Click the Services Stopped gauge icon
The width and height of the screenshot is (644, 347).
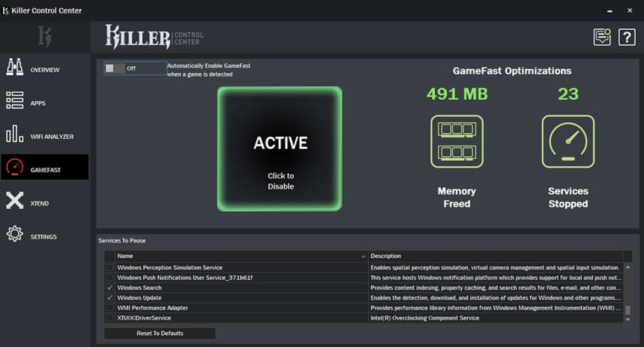[x=568, y=141]
